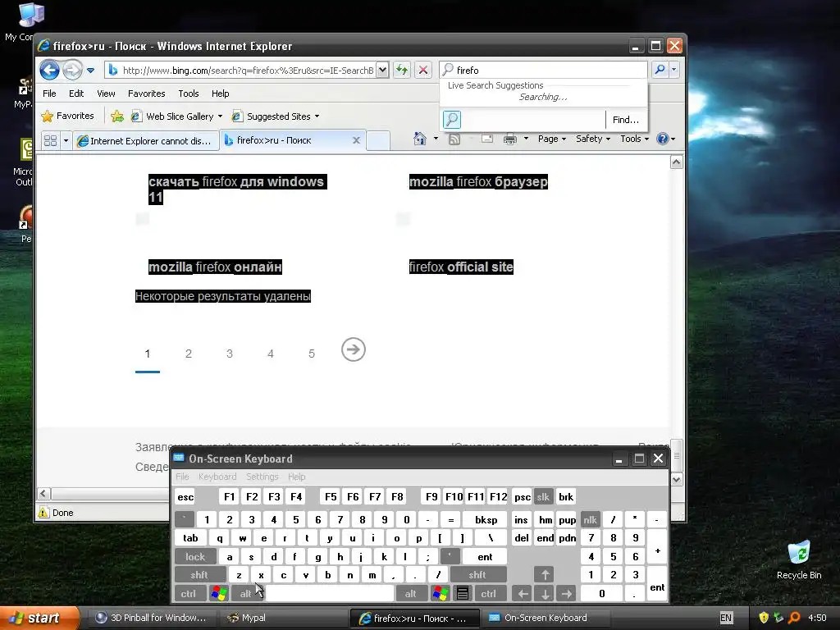Toggle the right alt key
Image resolution: width=840 pixels, height=630 pixels.
(x=411, y=594)
